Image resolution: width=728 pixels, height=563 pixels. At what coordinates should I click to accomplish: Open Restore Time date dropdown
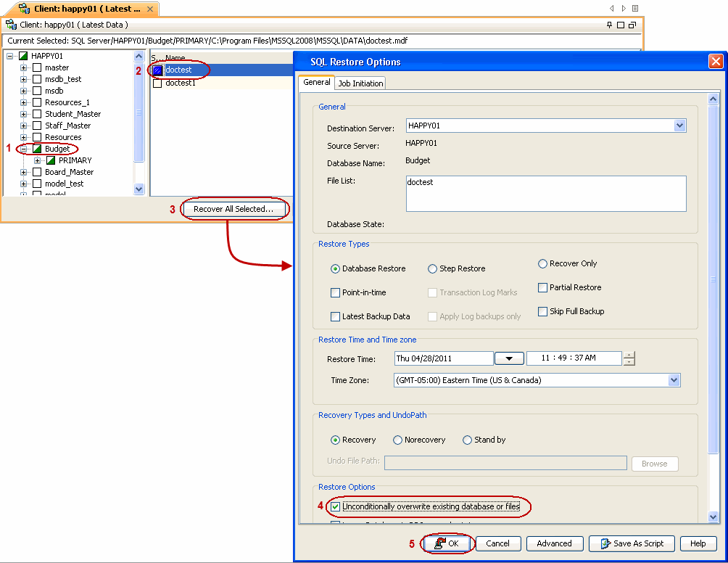(509, 358)
